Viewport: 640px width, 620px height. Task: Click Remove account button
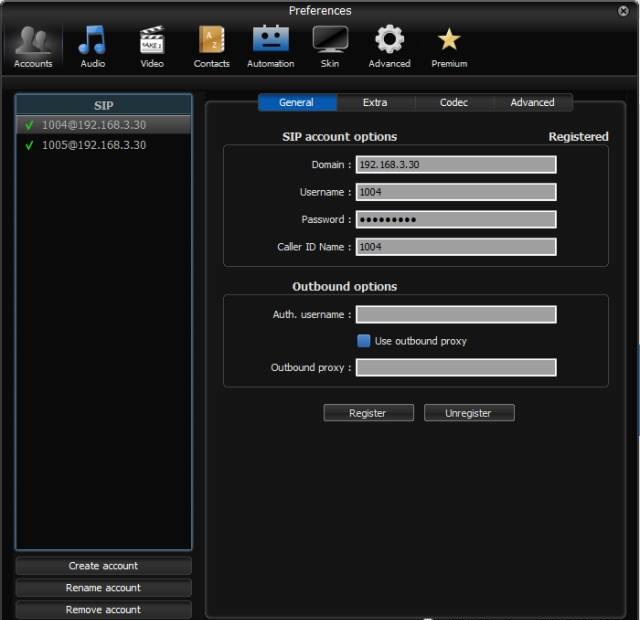click(x=103, y=610)
